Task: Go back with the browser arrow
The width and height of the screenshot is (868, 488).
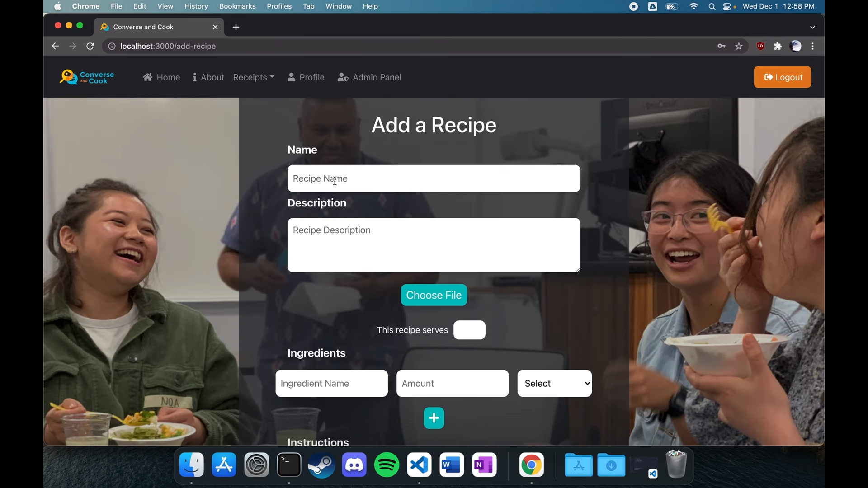Action: [x=55, y=46]
